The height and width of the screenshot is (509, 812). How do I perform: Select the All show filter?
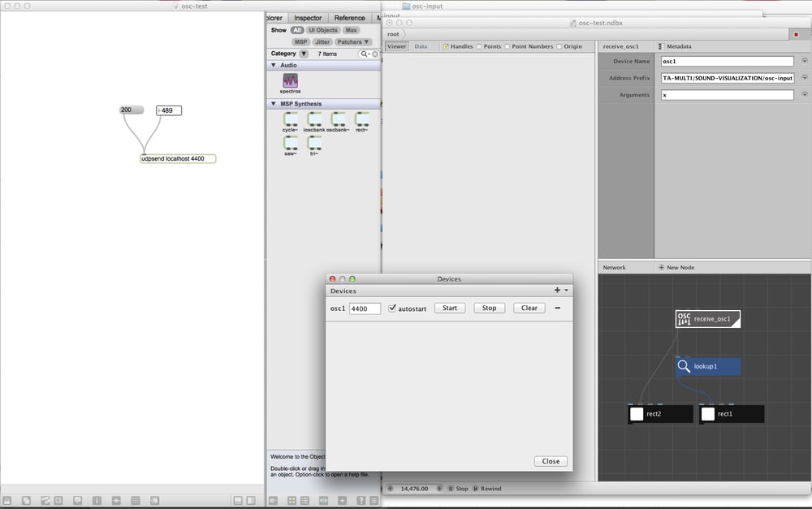coord(296,31)
